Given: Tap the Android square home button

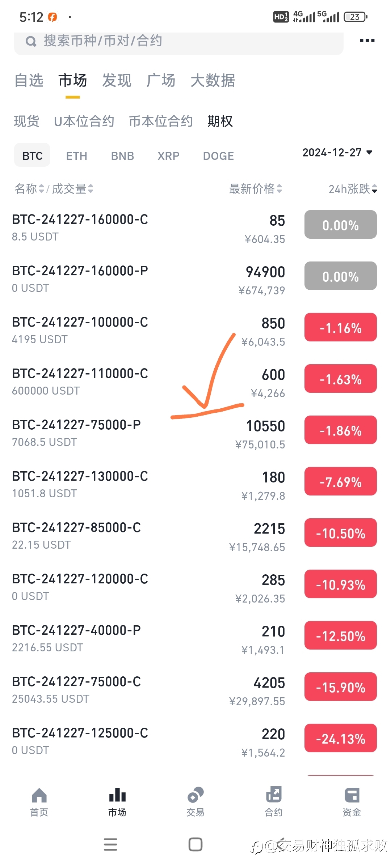Looking at the screenshot, I should pos(195,844).
